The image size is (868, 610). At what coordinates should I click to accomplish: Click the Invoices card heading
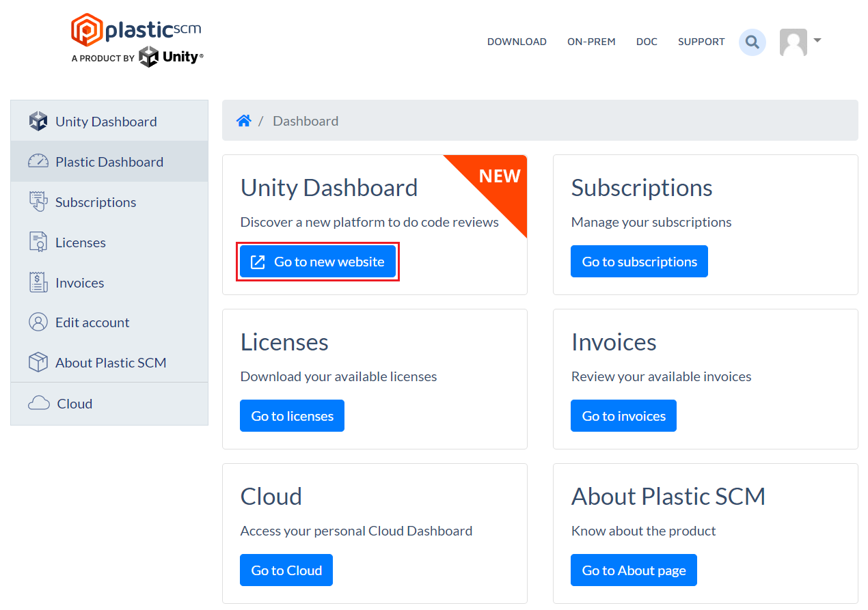614,342
